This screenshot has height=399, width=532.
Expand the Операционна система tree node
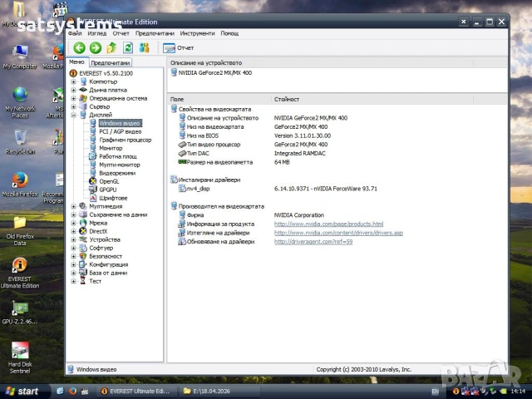[x=73, y=98]
